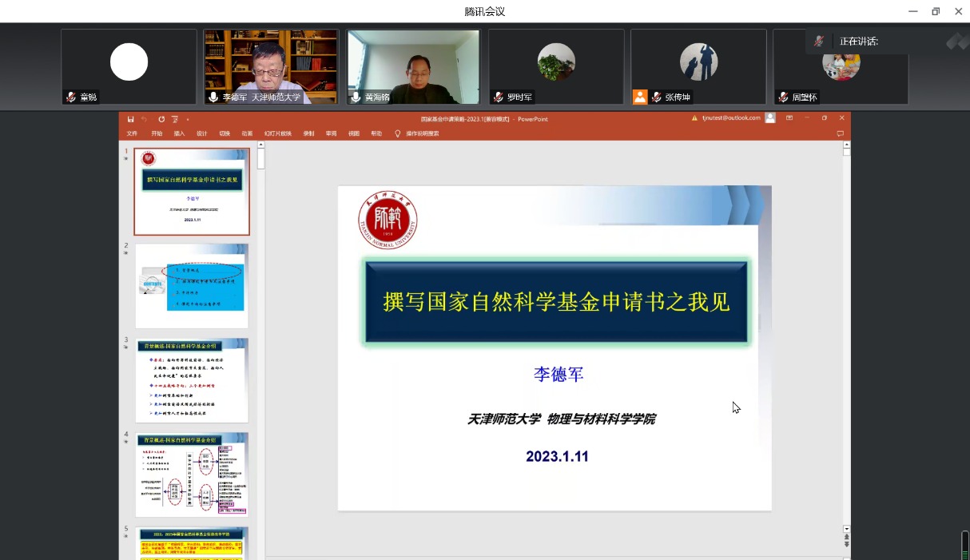Click the lightbulb Tell Me search icon
The image size is (970, 560).
[398, 133]
